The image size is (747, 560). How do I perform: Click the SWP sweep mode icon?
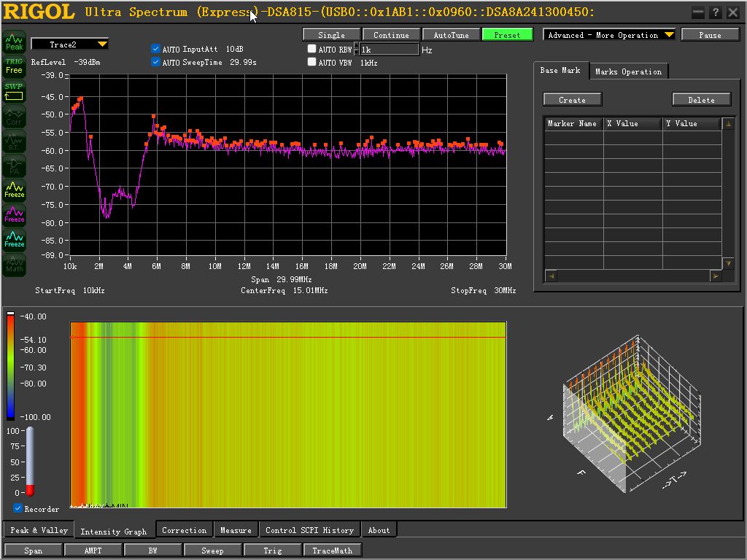15,91
